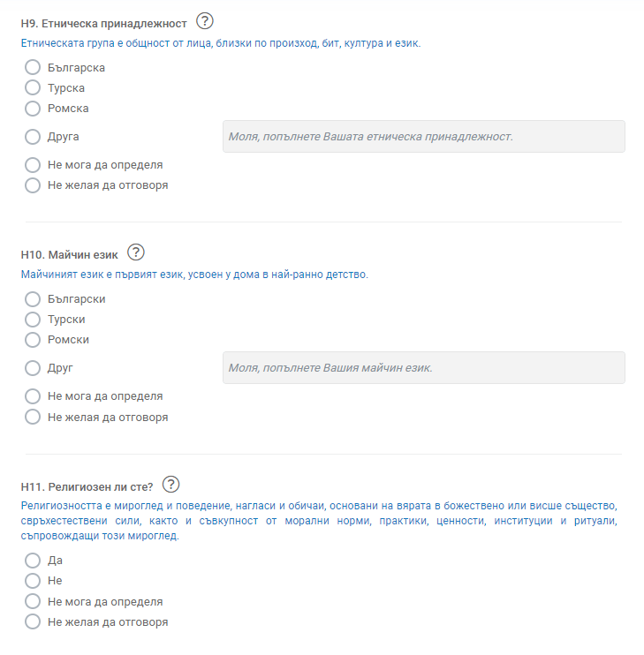The height and width of the screenshot is (655, 644).
Task: Choose Друг mother tongue option
Action: (33, 368)
